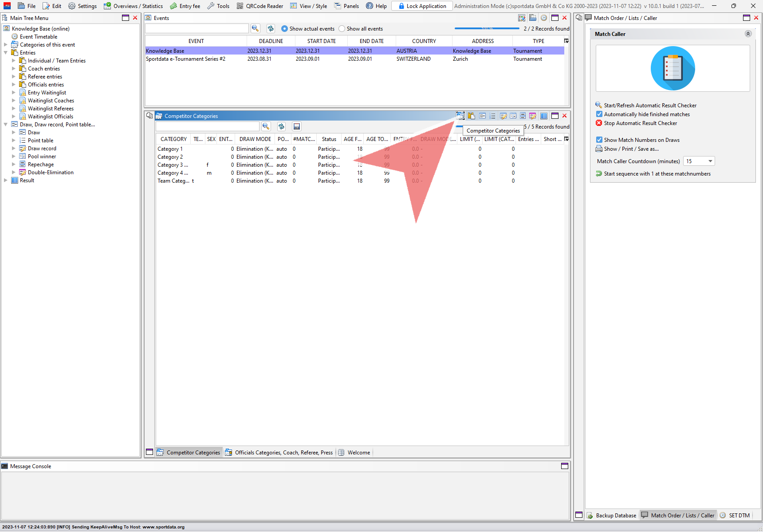This screenshot has height=532, width=763.
Task: Open the Tools menu
Action: tap(218, 6)
